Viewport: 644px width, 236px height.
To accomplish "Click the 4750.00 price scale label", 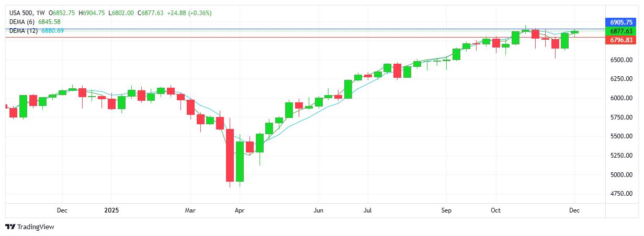I will tap(621, 194).
